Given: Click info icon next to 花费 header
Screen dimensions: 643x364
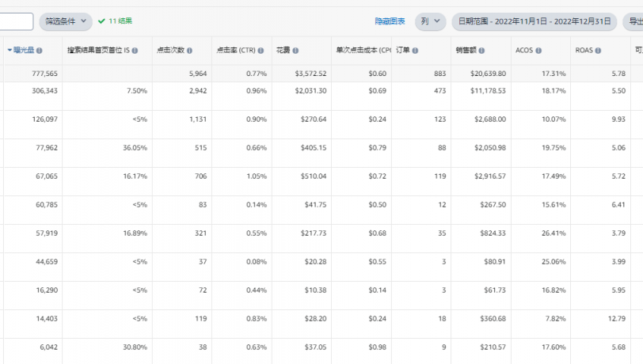Looking at the screenshot, I should [x=295, y=51].
